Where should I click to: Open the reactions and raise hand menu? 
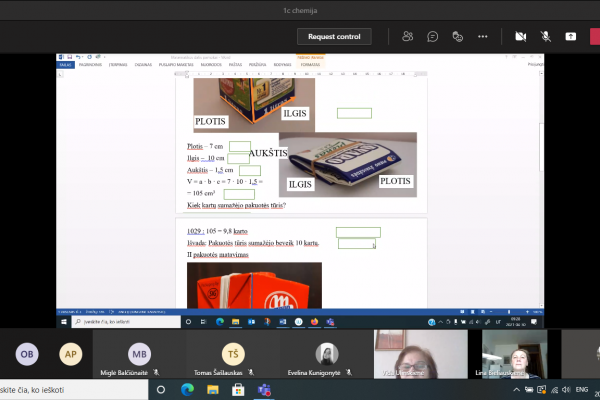458,36
